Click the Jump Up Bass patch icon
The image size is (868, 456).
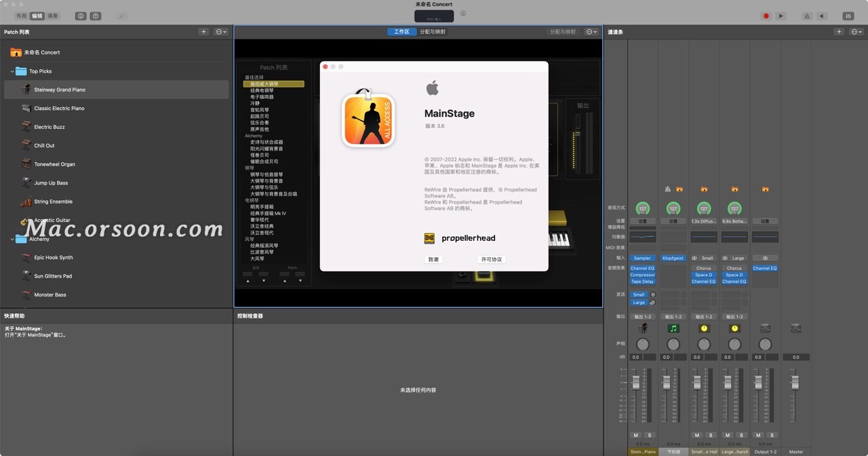(x=26, y=183)
